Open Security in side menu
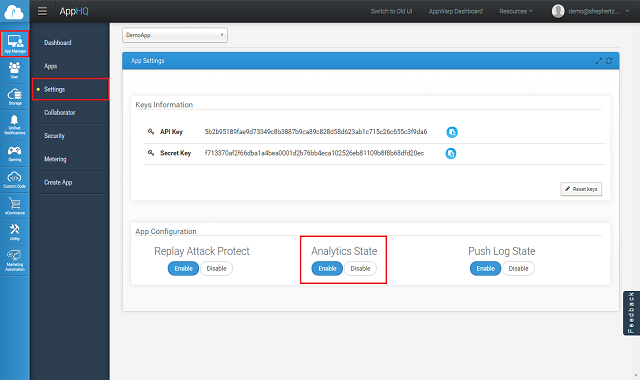Screen dimensions: 640x380 coord(54,136)
